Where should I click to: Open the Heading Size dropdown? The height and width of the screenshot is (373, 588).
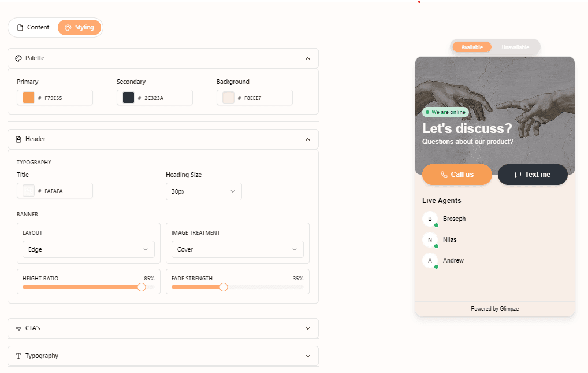[203, 191]
